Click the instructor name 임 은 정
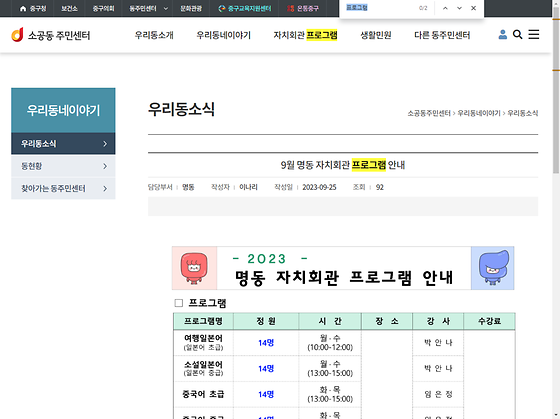The height and width of the screenshot is (419, 560). 438,394
